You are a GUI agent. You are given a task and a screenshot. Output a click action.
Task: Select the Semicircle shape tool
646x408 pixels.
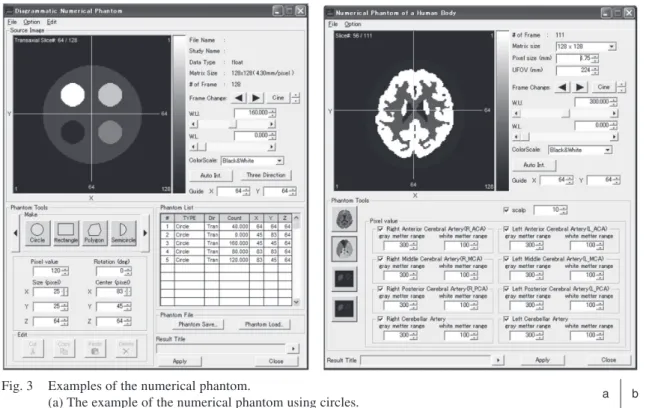coord(123,233)
